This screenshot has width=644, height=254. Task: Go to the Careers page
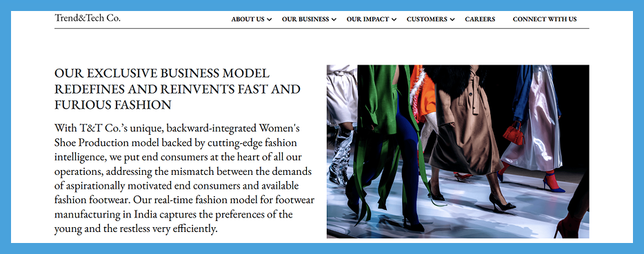click(480, 19)
